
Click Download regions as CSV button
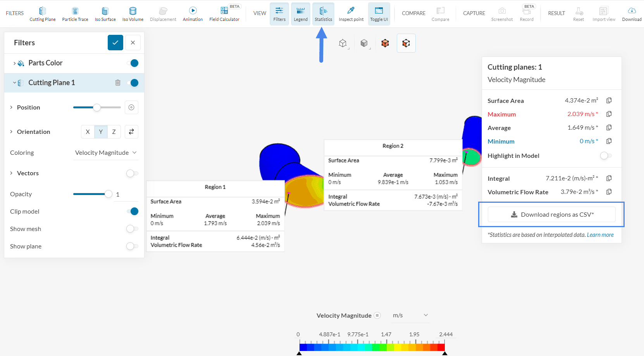click(551, 214)
